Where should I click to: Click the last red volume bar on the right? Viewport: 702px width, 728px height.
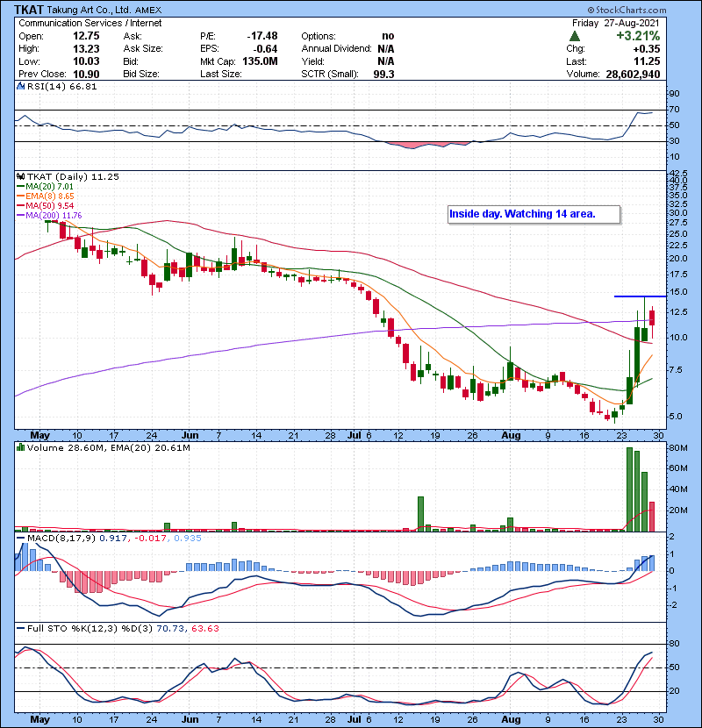[652, 517]
